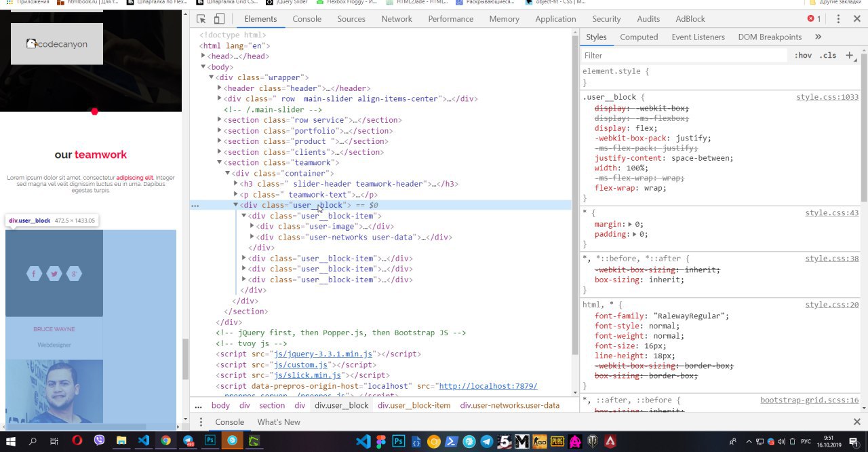This screenshot has width=868, height=452.
Task: Select div.user__block-item in breadcrumb
Action: [414, 406]
